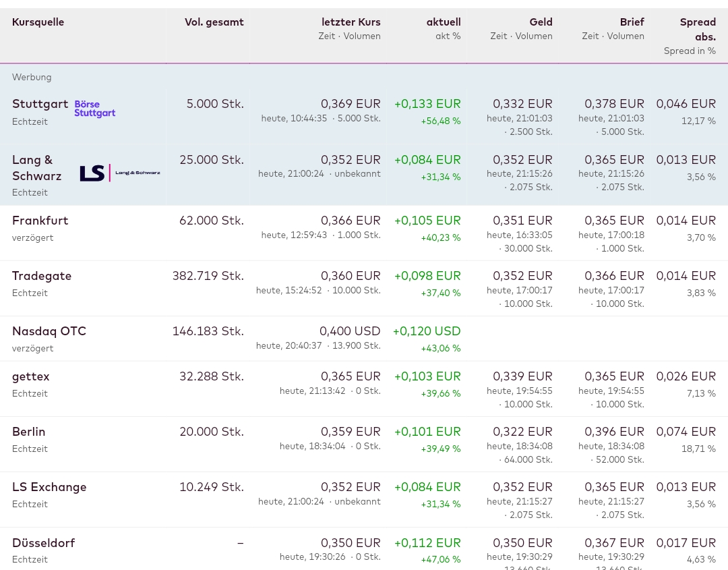Select Nasdaq OTC volume 146.183 Stk.
Screen dimensions: 728x570
point(208,331)
